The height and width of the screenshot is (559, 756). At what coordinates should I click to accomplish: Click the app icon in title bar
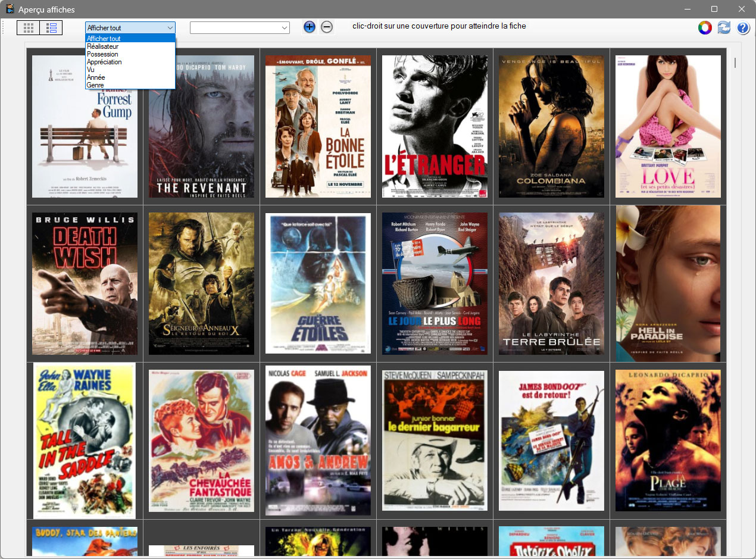(10, 9)
